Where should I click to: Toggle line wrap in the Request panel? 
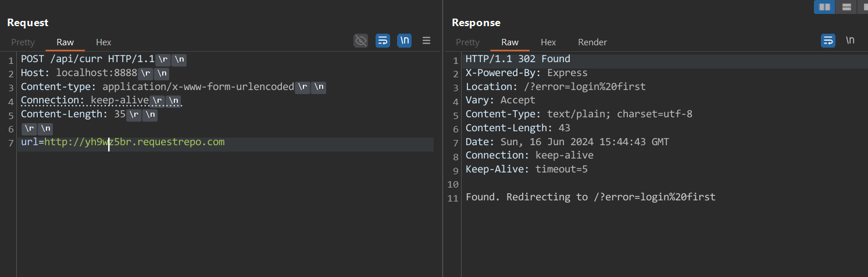[x=383, y=41]
